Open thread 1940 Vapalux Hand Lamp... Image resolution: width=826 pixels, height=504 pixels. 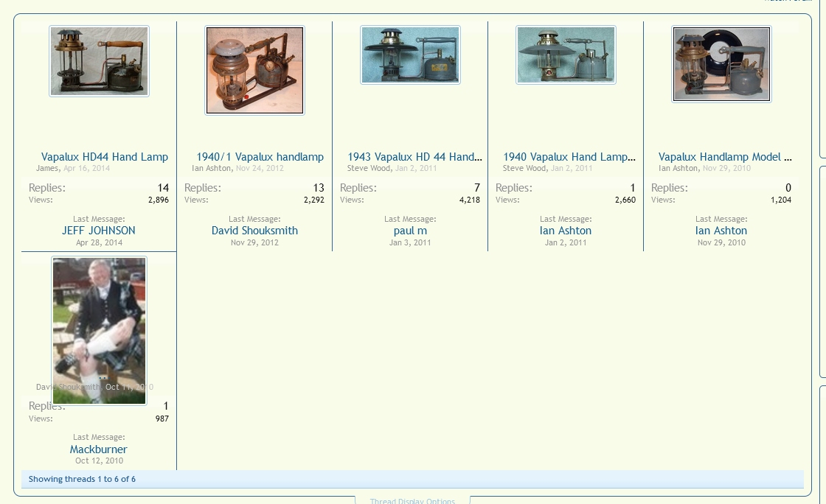(x=569, y=157)
